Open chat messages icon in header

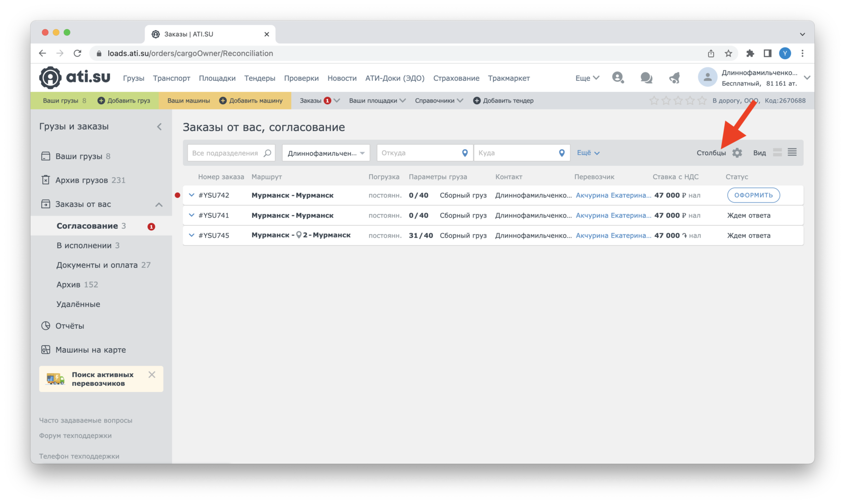pyautogui.click(x=646, y=78)
